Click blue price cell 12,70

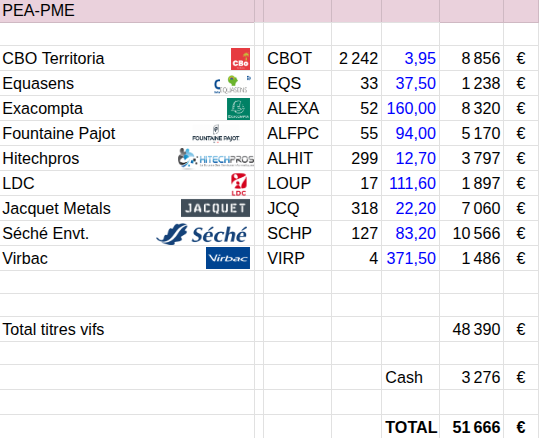[x=410, y=158]
